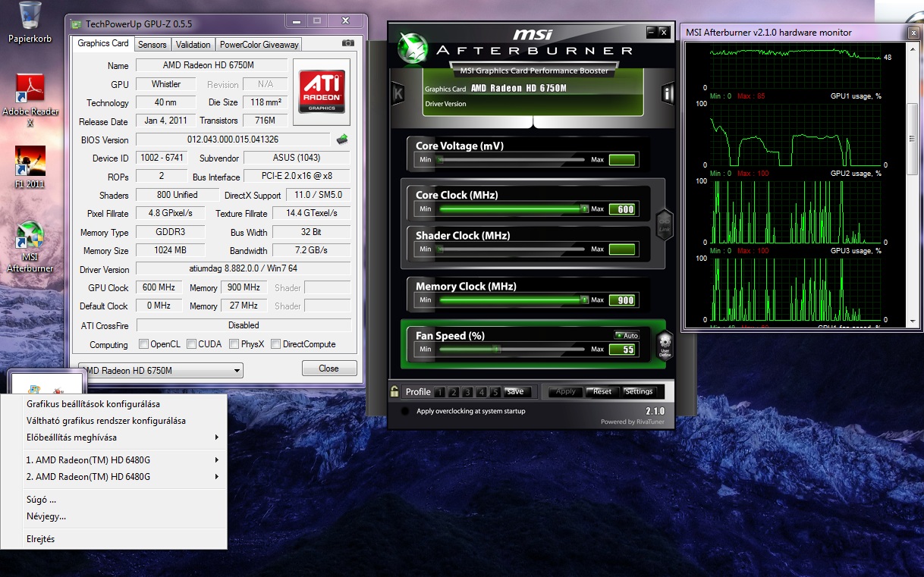
Task: Expand submenu for 2. AMD Radeon(TM) HD 6480G
Action: (114, 477)
